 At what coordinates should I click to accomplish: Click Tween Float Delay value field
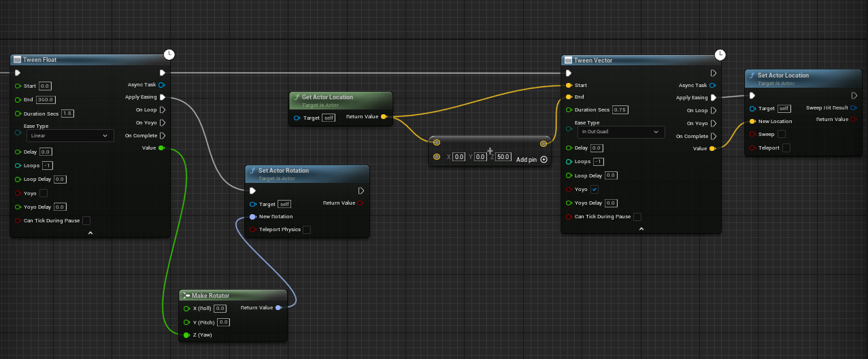coord(46,152)
